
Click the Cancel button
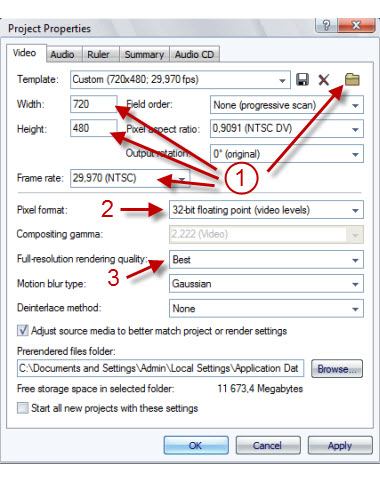(268, 445)
